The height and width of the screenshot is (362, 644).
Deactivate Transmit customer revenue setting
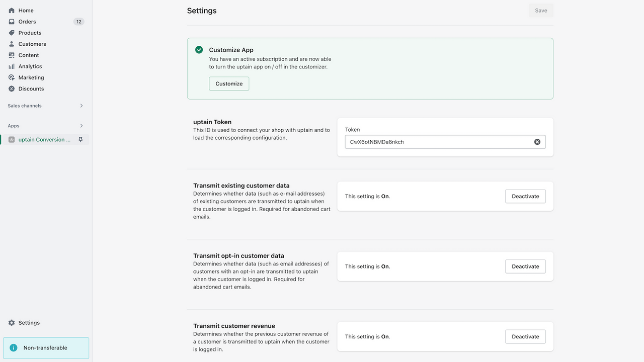[525, 337]
